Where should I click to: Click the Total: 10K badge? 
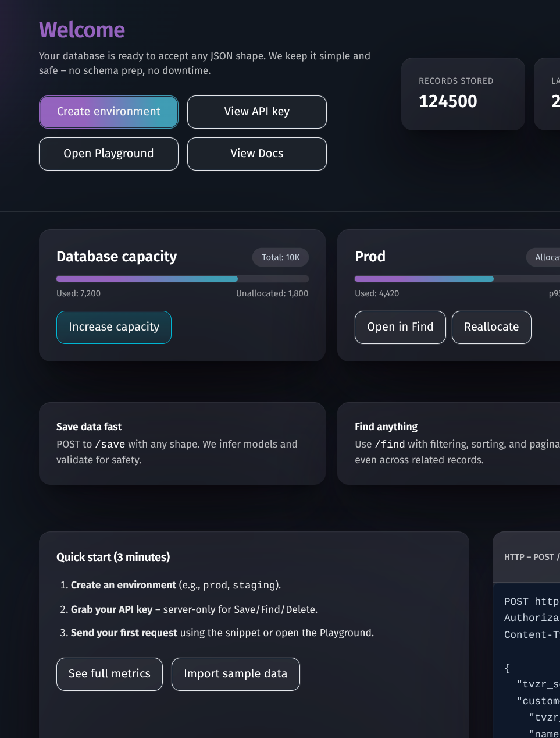[x=280, y=257]
